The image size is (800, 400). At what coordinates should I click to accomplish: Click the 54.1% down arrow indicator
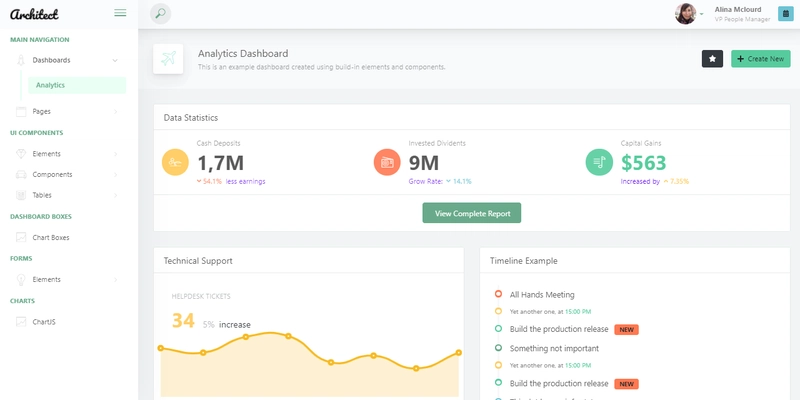pyautogui.click(x=199, y=181)
